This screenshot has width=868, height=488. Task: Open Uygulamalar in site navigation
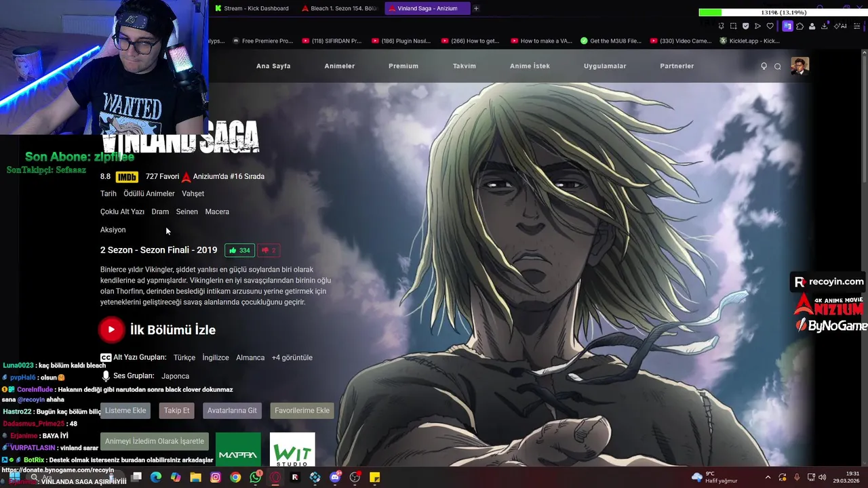pos(605,66)
